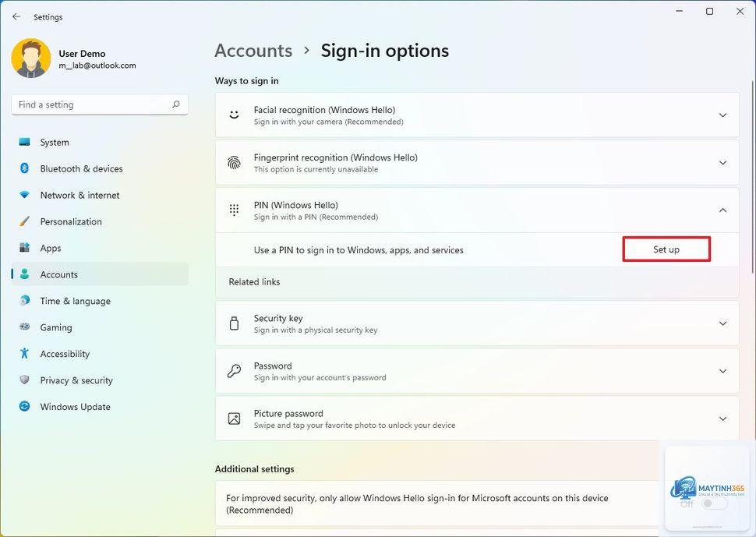
Task: Click the System monitor icon
Action: click(x=24, y=142)
